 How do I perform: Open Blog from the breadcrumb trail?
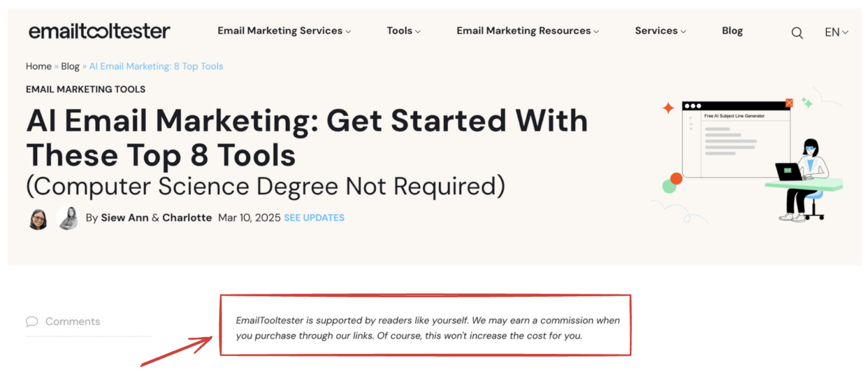click(x=70, y=66)
